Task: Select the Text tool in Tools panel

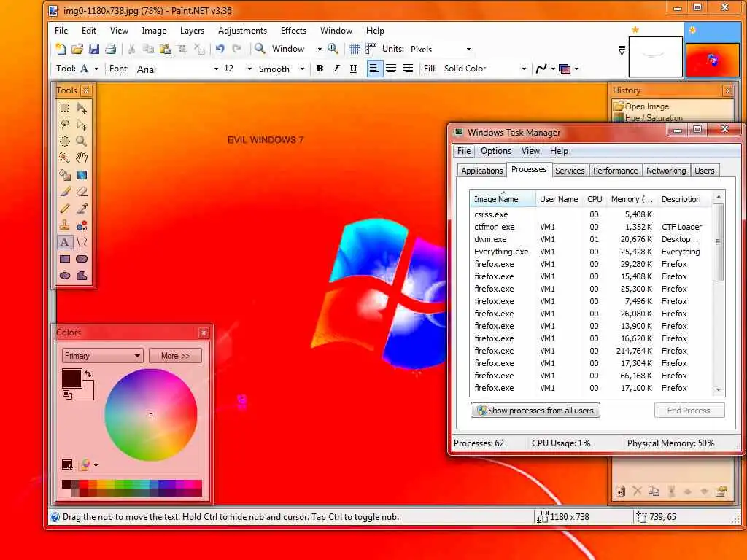Action: (65, 242)
